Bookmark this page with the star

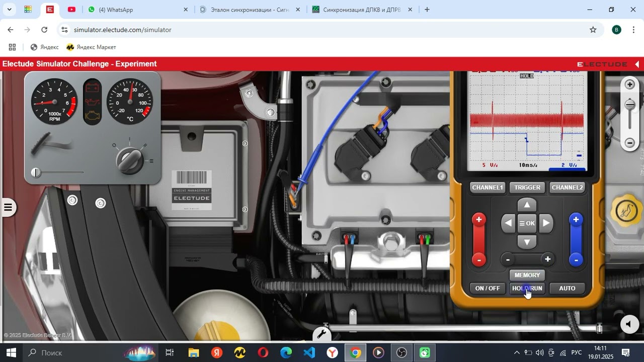pyautogui.click(x=593, y=30)
